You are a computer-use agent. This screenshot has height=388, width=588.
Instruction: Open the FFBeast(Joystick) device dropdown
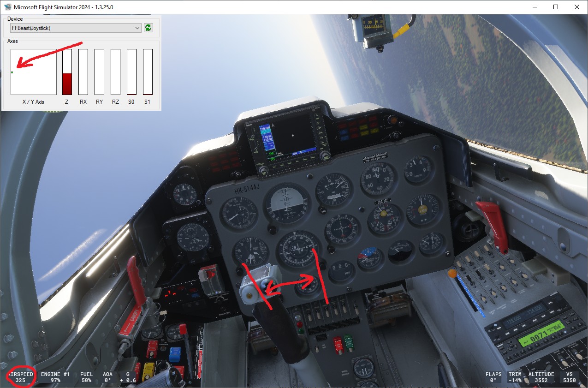[76, 28]
